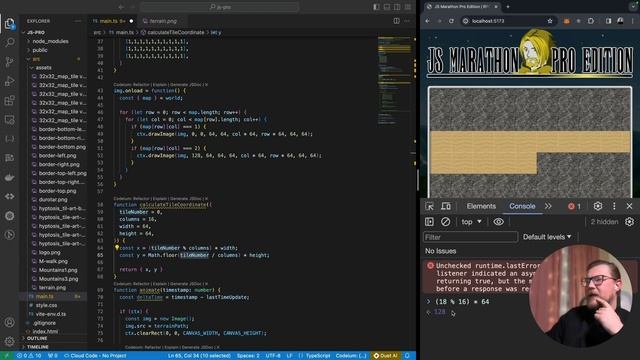Switch to the main.ts editor tab
Screen dimensions: 640x360
coord(112,21)
